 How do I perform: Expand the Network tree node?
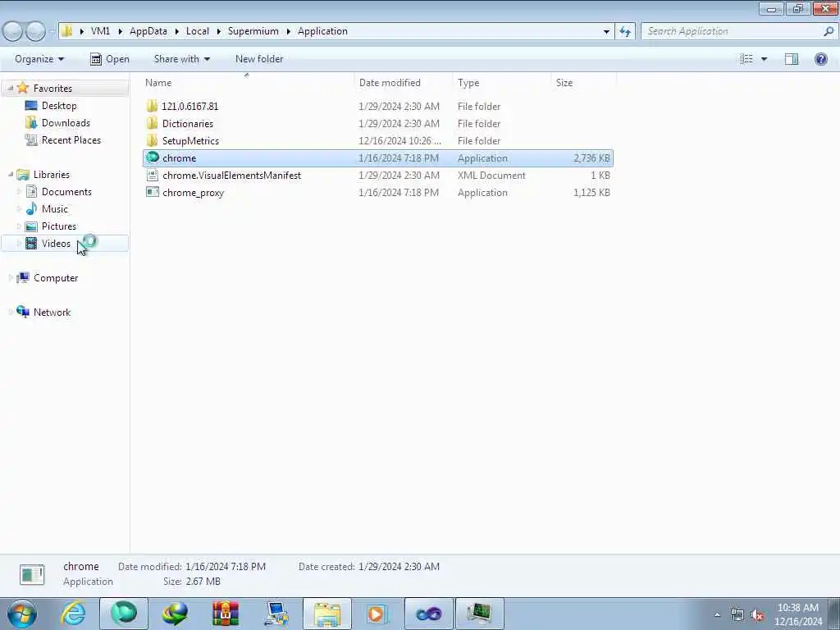[x=10, y=312]
